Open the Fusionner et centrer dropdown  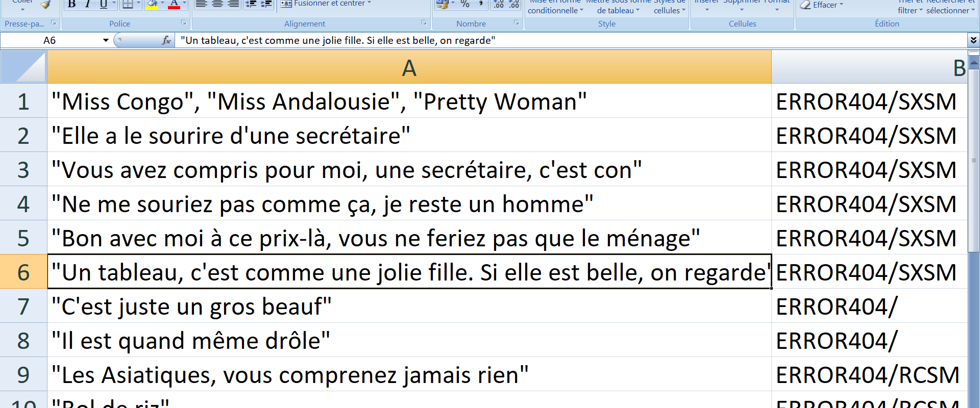369,3
